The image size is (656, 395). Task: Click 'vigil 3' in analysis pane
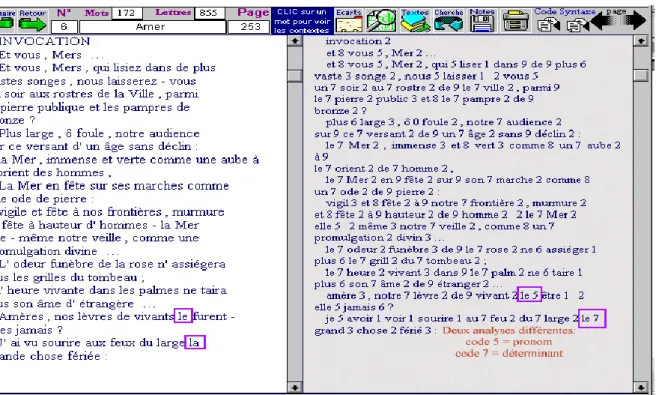point(341,203)
